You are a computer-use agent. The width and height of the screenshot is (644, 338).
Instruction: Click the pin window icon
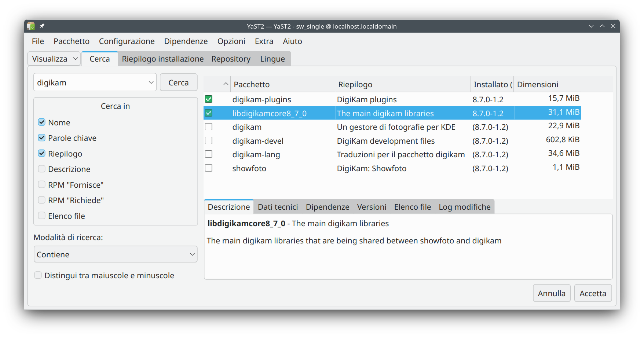point(42,26)
